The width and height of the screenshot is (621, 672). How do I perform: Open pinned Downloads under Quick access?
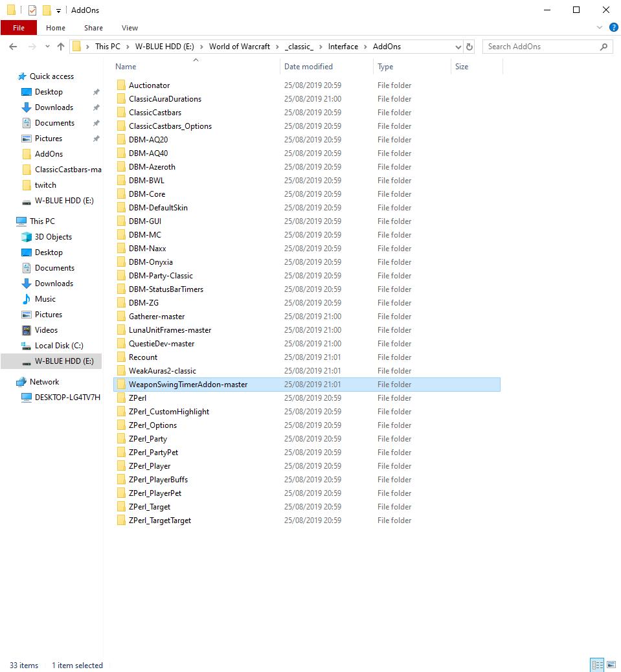54,107
